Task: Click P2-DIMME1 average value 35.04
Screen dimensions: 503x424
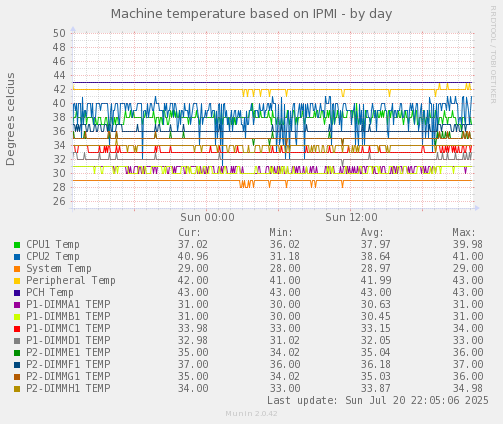Action: [376, 352]
